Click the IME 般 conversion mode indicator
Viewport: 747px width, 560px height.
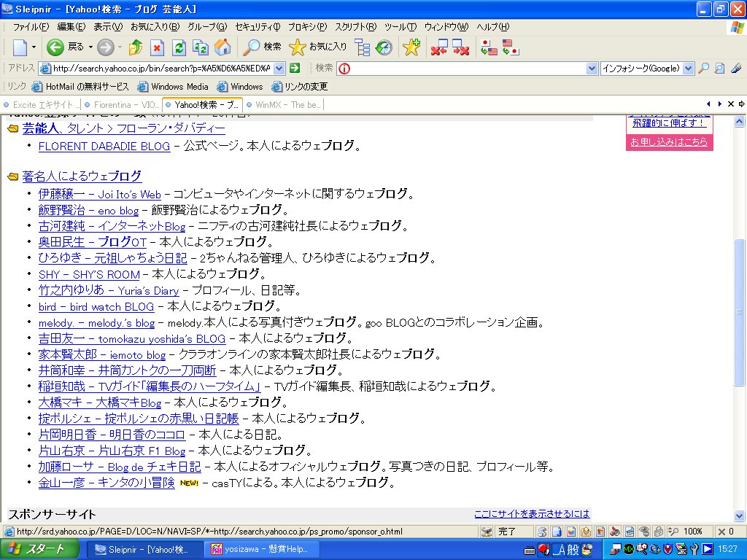573,549
